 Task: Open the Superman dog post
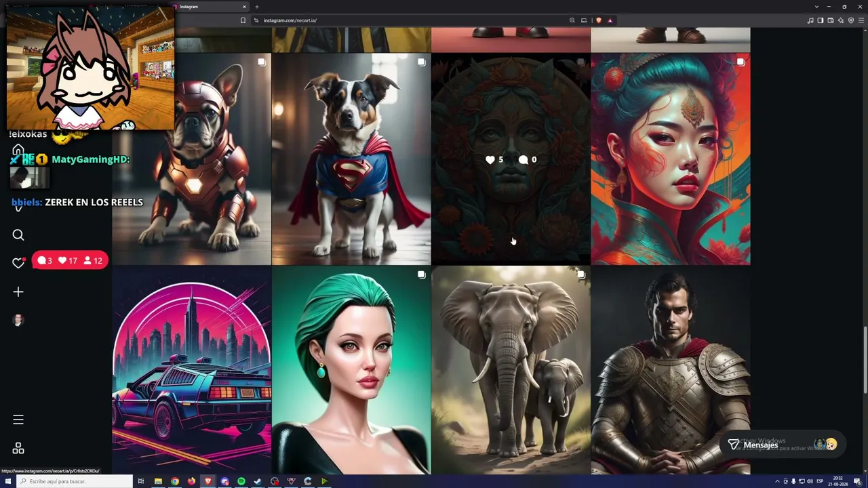(351, 159)
